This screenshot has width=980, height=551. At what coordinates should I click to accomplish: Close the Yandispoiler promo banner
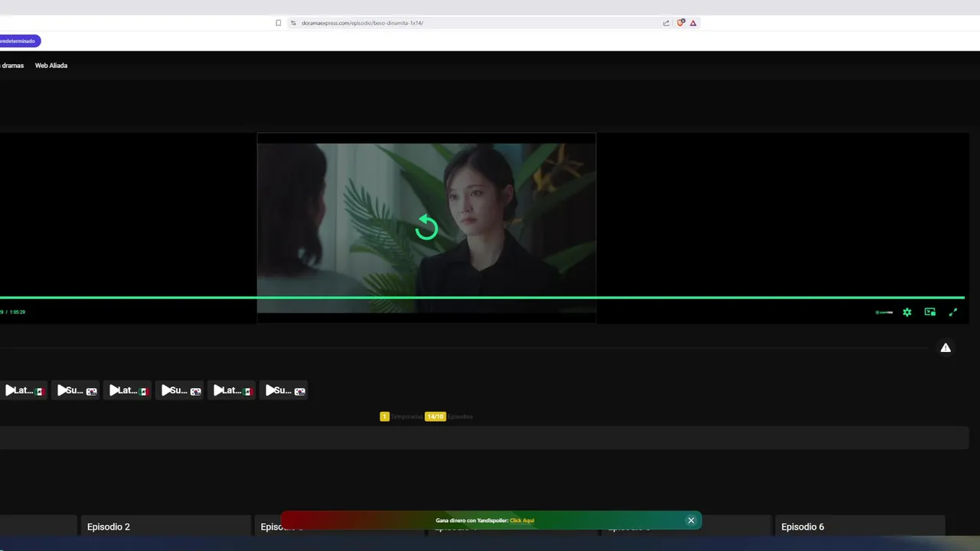(691, 520)
